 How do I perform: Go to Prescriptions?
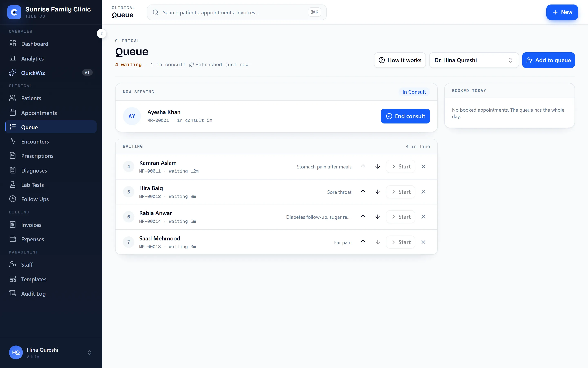51,156
